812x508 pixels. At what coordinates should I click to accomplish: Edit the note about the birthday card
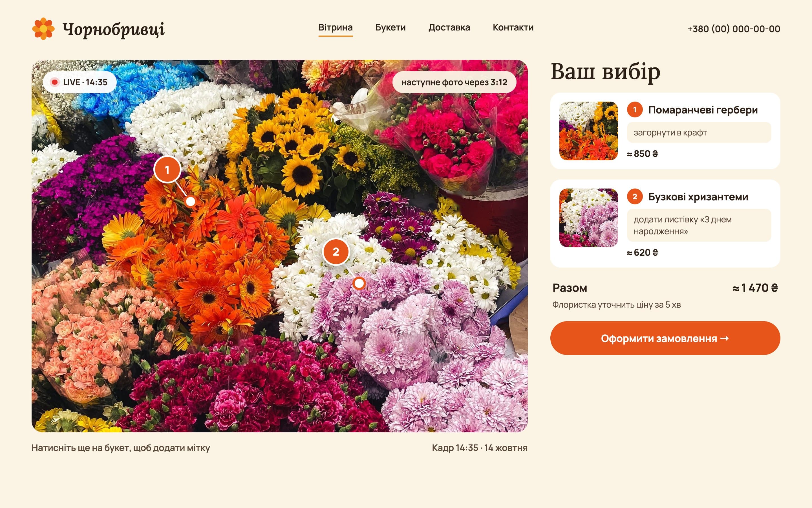tap(699, 225)
